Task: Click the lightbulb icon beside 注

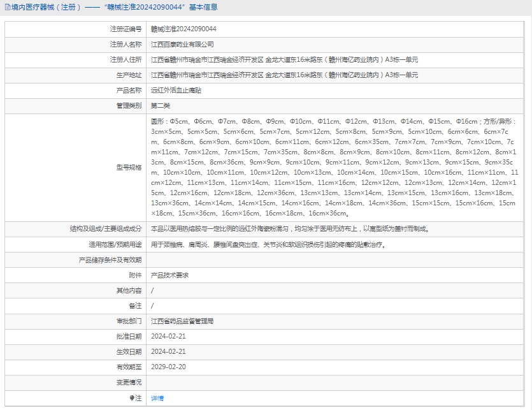Action: (x=133, y=398)
